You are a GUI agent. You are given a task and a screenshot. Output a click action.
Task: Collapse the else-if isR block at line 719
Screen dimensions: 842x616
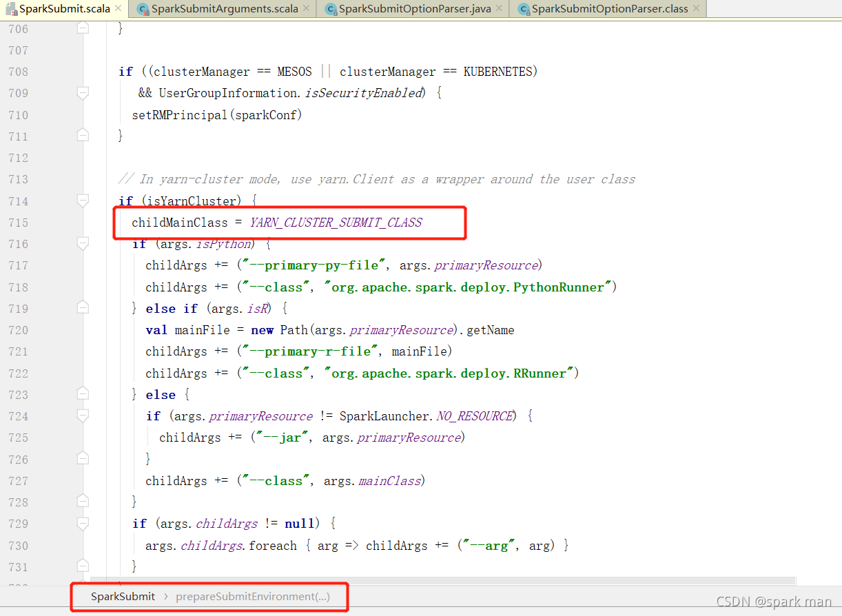(83, 308)
